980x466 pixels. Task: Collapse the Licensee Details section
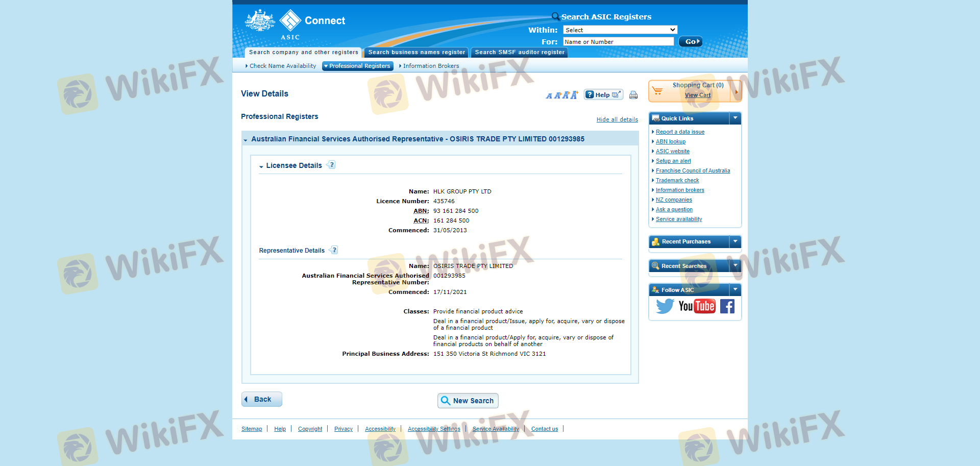click(261, 166)
